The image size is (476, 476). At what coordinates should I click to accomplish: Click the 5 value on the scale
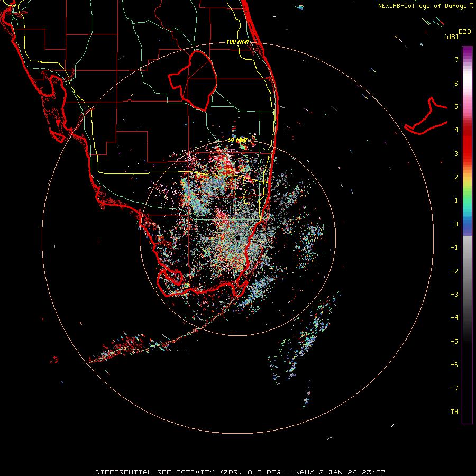coord(456,106)
